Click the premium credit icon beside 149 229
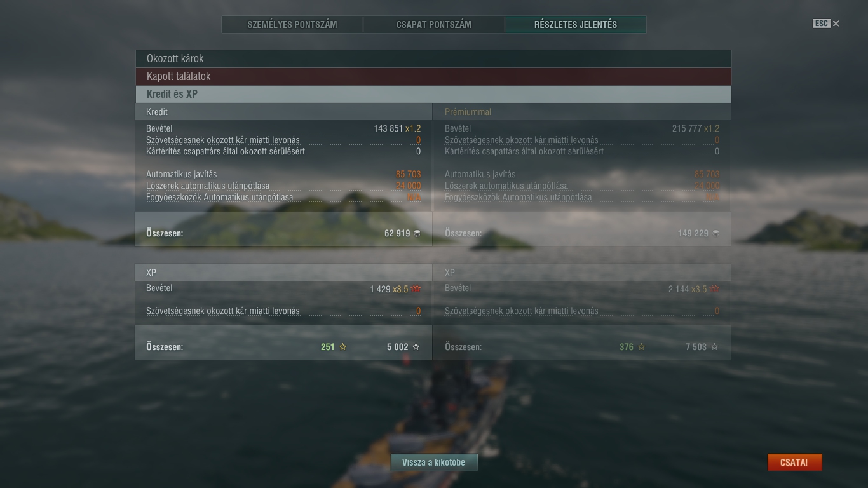The image size is (868, 488). 715,233
